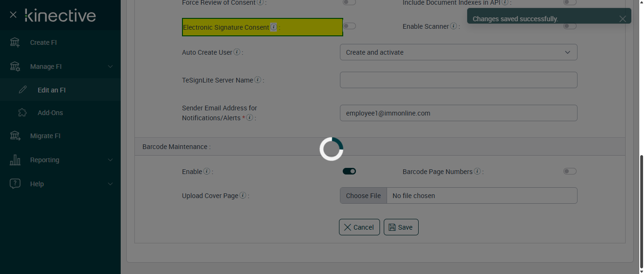Close the sidebar with the X icon
644x274 pixels.
point(13,15)
